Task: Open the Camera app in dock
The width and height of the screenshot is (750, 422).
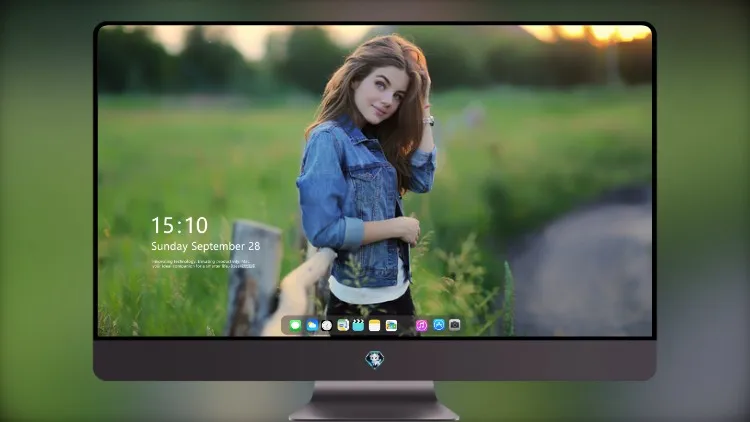Action: [455, 325]
